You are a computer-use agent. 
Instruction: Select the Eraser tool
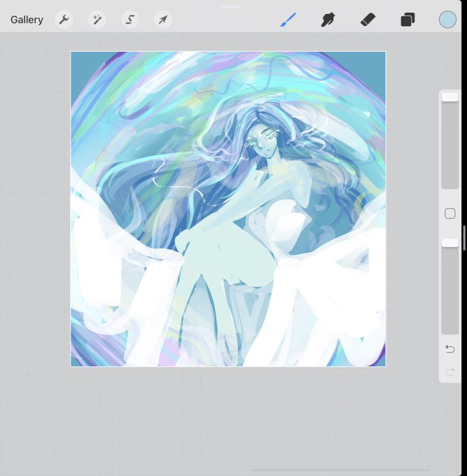coord(368,20)
